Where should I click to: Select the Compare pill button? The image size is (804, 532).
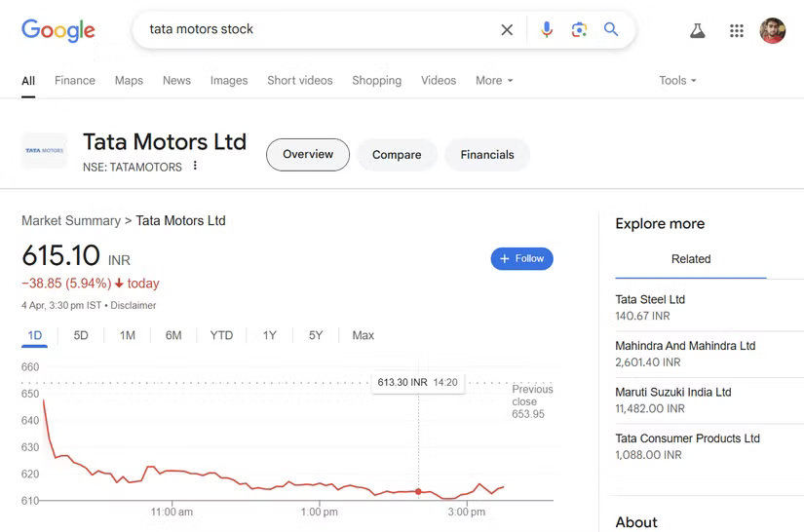[397, 155]
